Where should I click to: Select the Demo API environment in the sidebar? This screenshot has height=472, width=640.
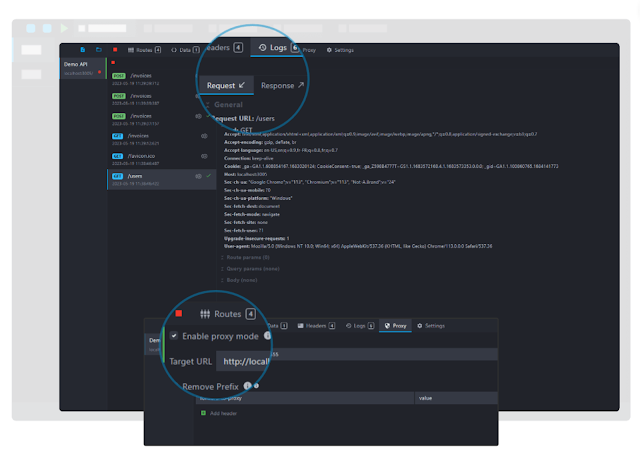(x=83, y=68)
